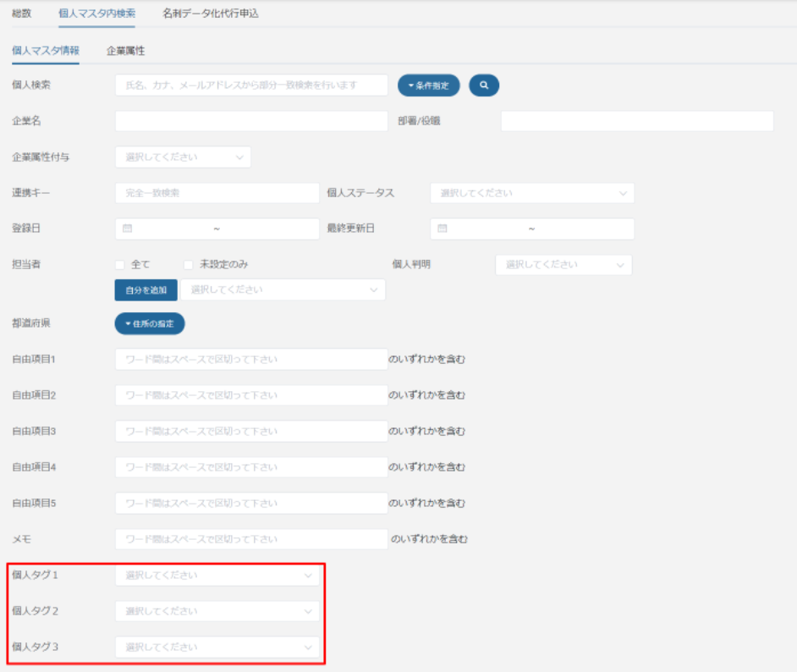Screen dimensions: 797x672
Task: Expand the 個人タグ3 dropdown
Action: coord(217,647)
